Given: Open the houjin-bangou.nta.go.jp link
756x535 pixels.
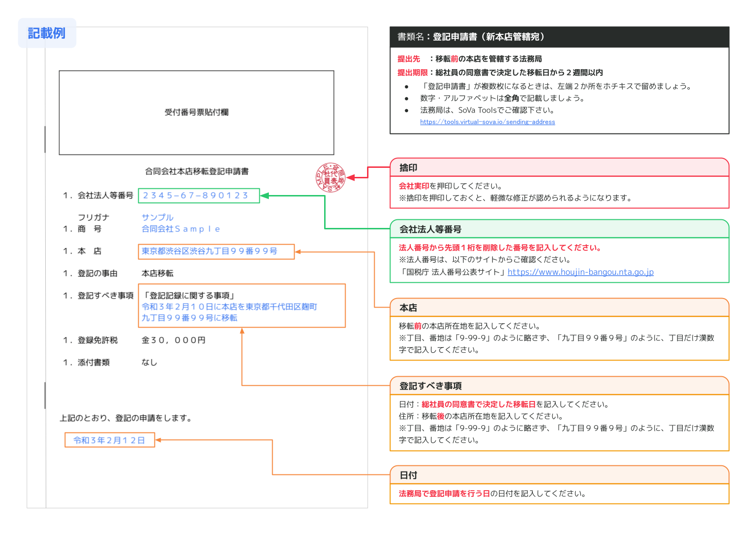Looking at the screenshot, I should [581, 272].
